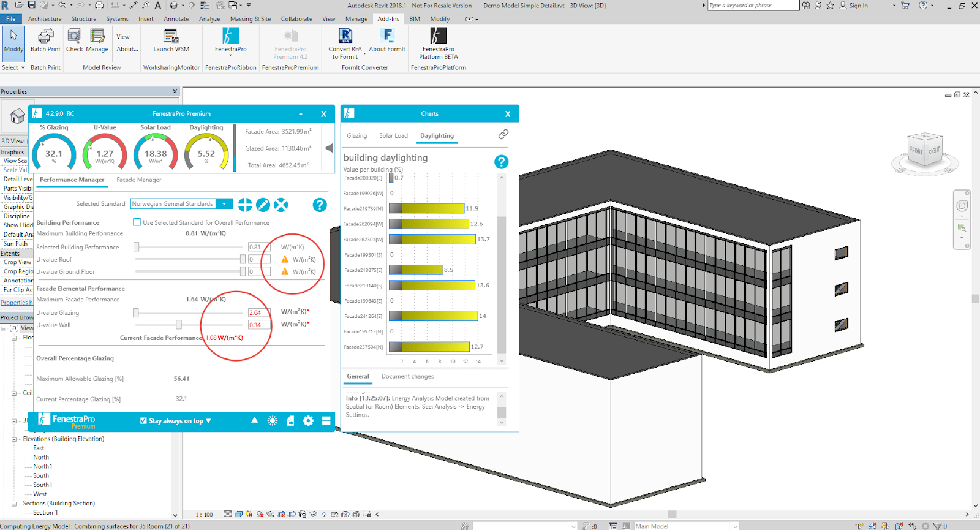
Task: Click the report document icon in FenestraPro footer
Action: click(290, 421)
